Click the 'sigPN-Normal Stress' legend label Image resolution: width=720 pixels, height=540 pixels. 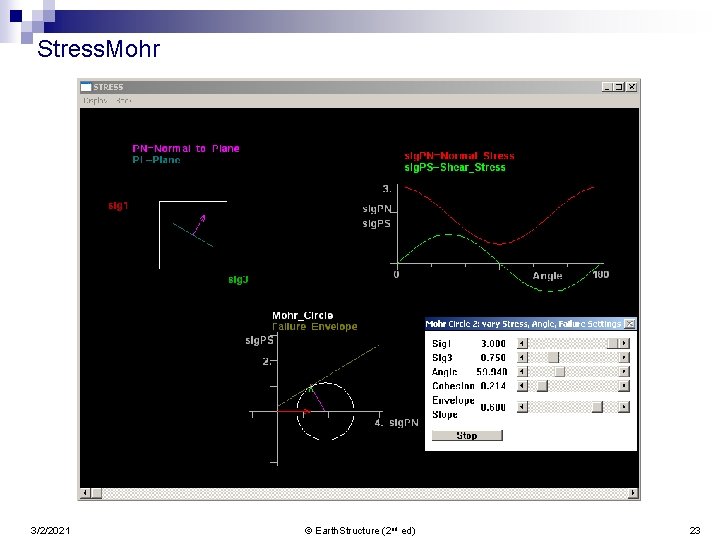point(459,156)
